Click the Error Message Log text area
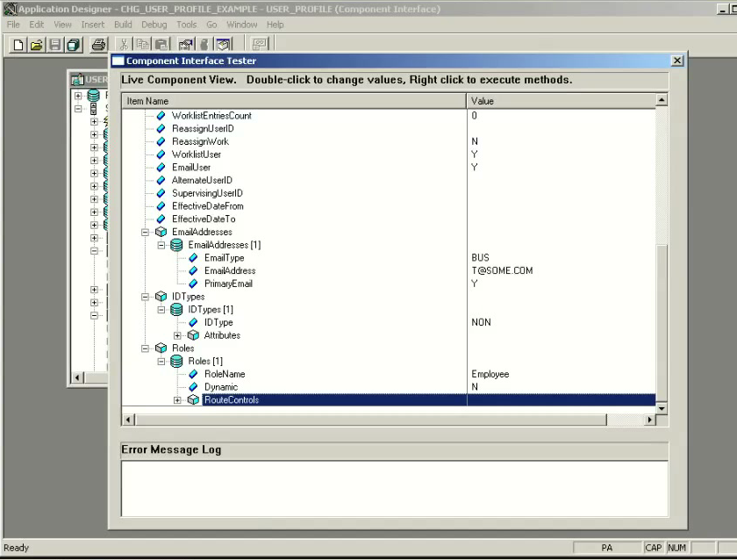 394,489
